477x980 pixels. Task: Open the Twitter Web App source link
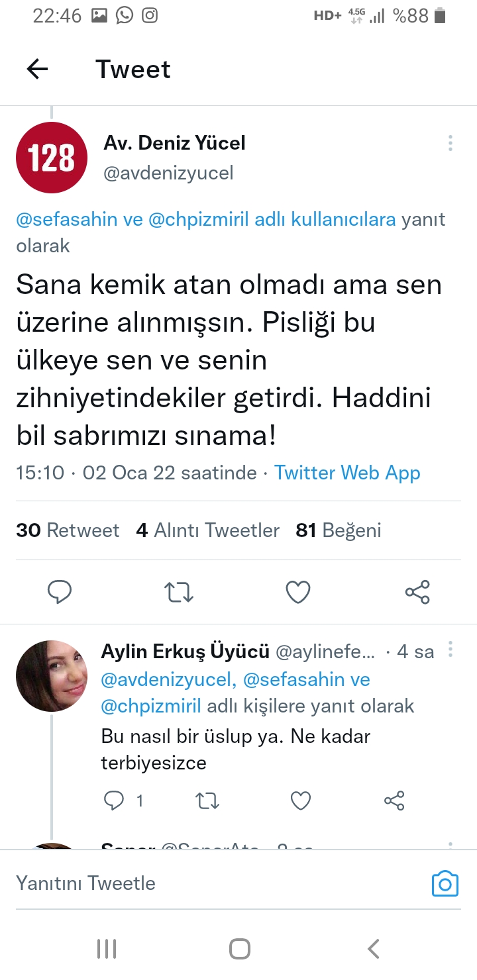click(x=347, y=473)
